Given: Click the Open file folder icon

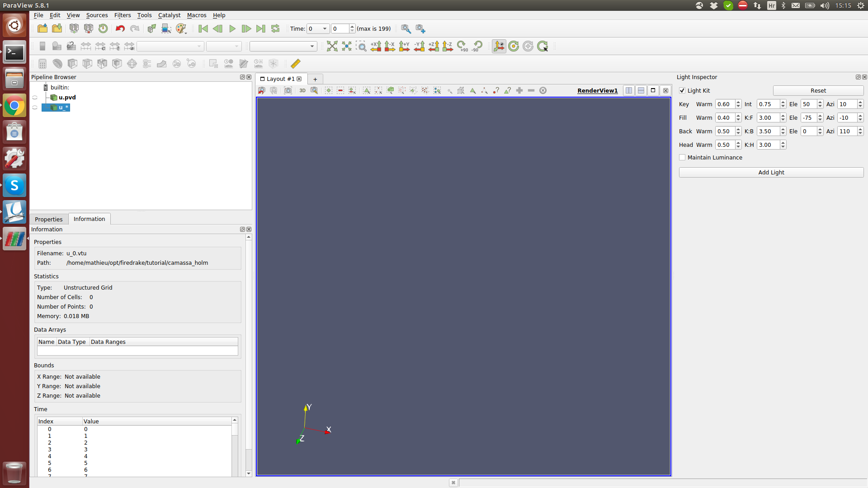Looking at the screenshot, I should 42,28.
